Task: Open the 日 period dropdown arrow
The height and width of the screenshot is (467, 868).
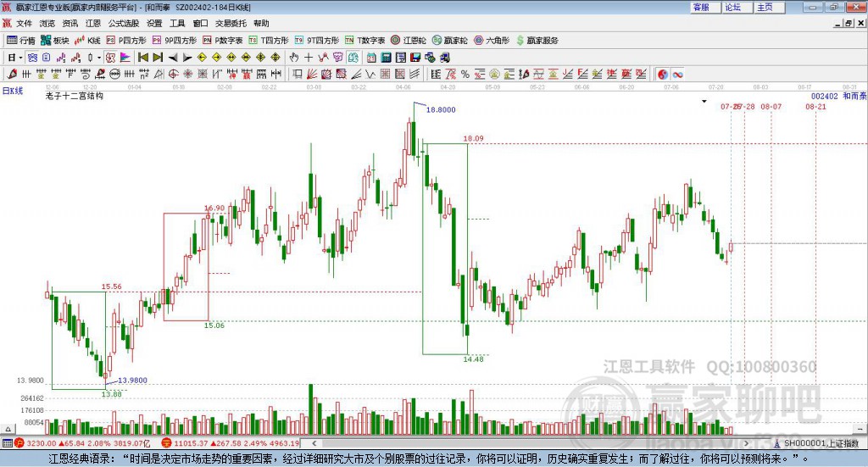Action: 20,58
